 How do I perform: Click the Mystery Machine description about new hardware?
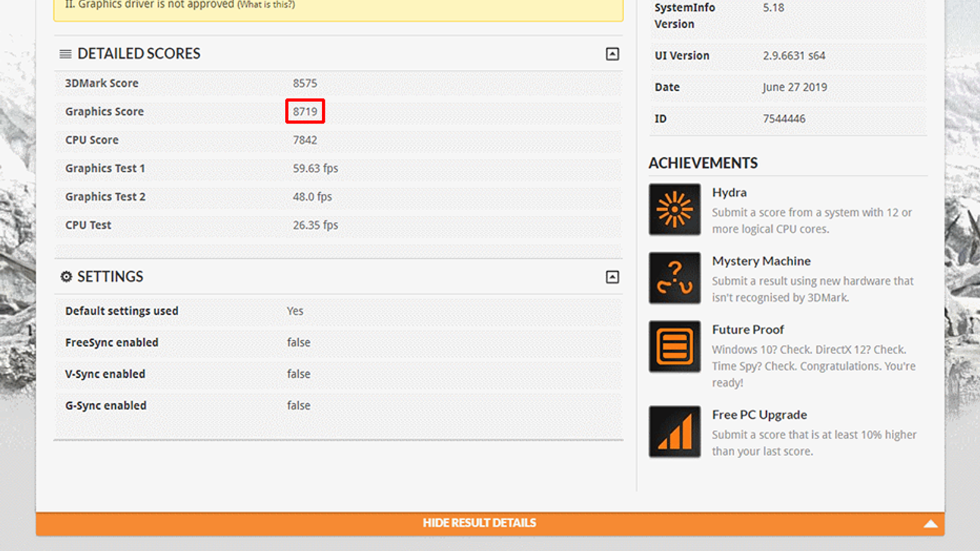pyautogui.click(x=813, y=289)
